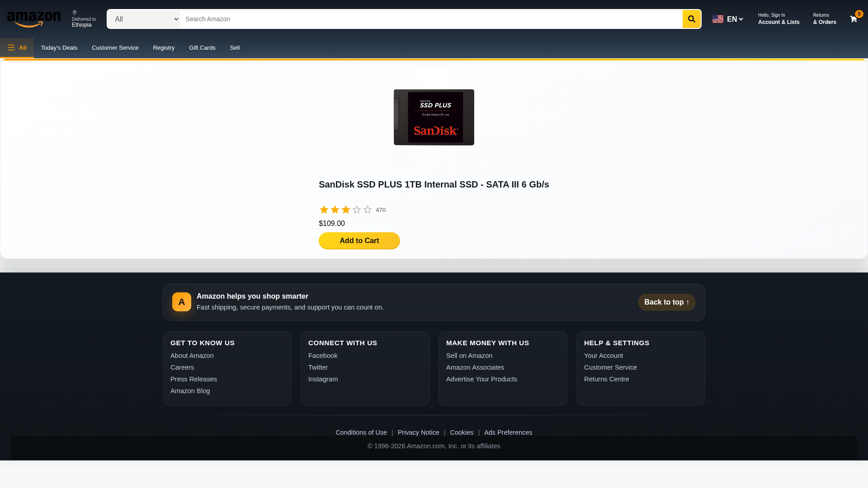Go to Customer Service in nav bar

(115, 48)
